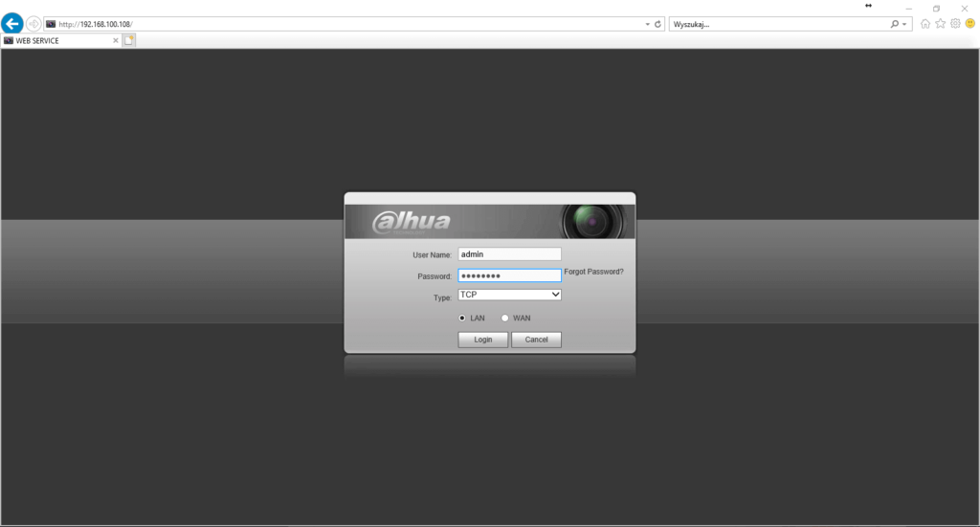980x527 pixels.
Task: Open the browser Home icon
Action: [x=925, y=24]
